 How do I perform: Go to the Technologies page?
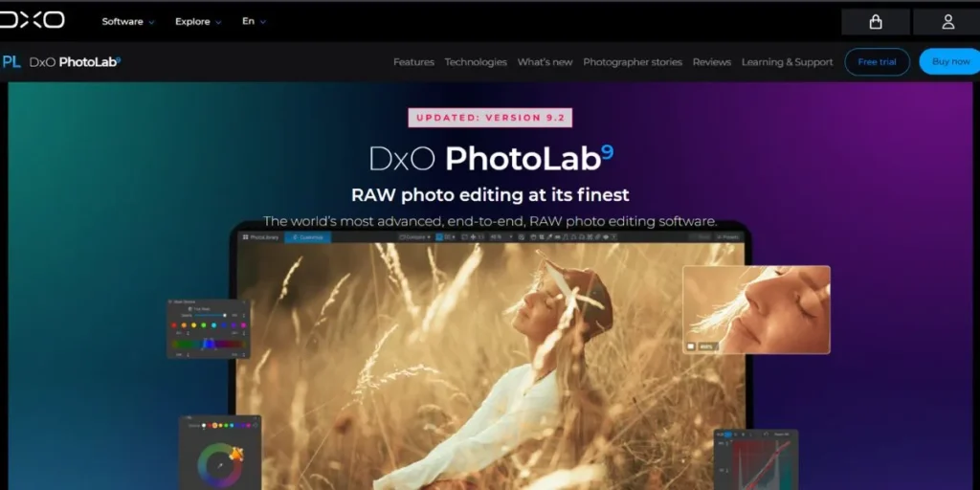(x=476, y=62)
